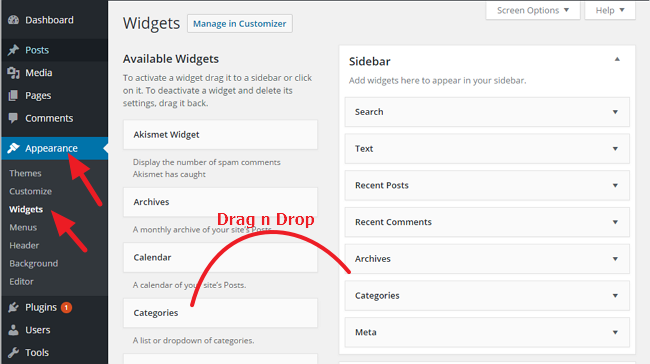
Task: Click the Pages icon in sidebar
Action: click(13, 96)
